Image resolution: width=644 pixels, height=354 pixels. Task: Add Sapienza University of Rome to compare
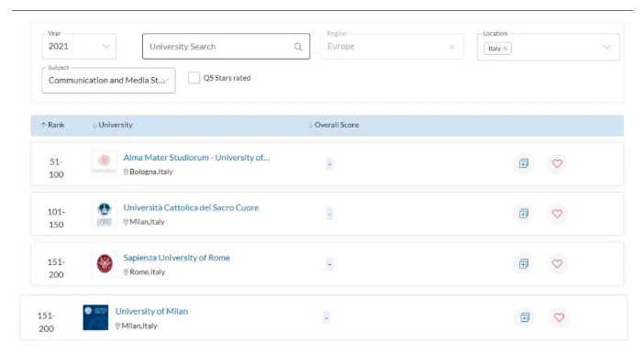(524, 263)
